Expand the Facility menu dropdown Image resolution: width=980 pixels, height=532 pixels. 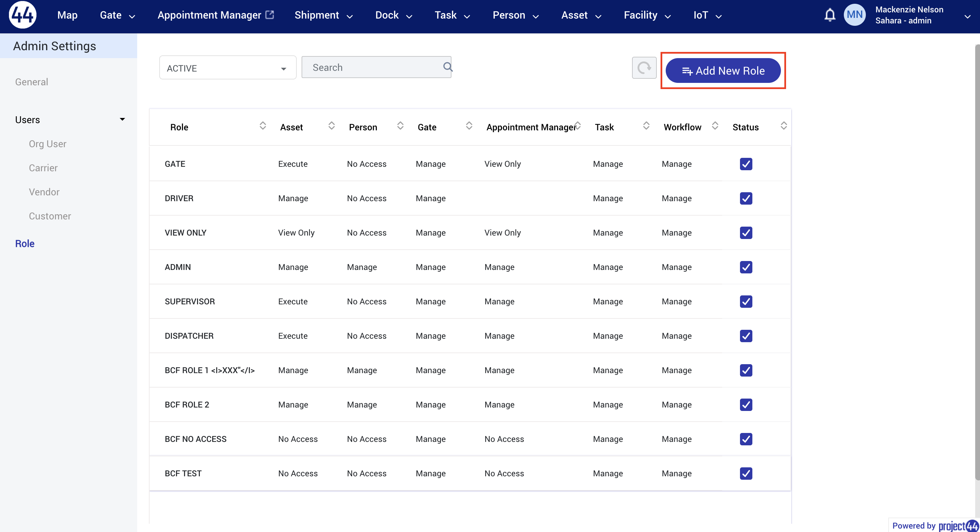668,17
